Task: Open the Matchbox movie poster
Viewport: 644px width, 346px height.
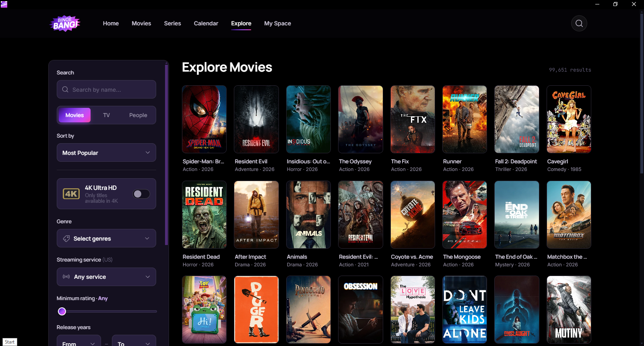Action: (x=569, y=214)
